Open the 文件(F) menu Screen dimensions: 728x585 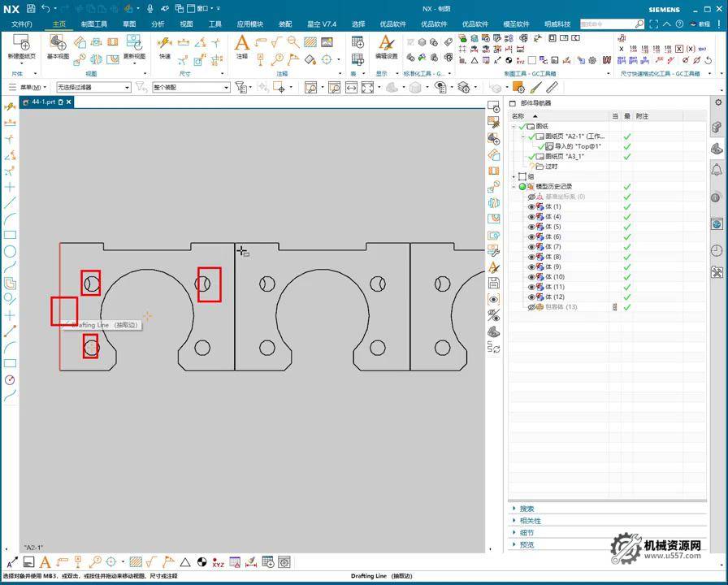click(22, 24)
